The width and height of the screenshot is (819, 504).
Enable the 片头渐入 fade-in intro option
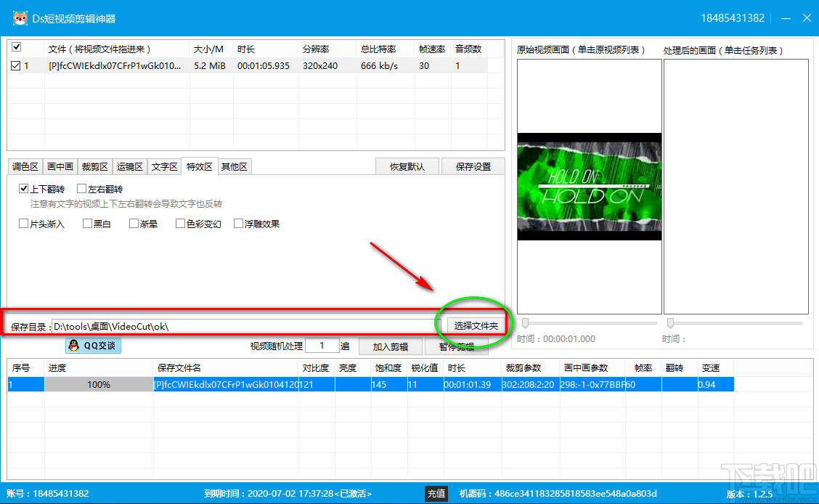click(x=24, y=223)
